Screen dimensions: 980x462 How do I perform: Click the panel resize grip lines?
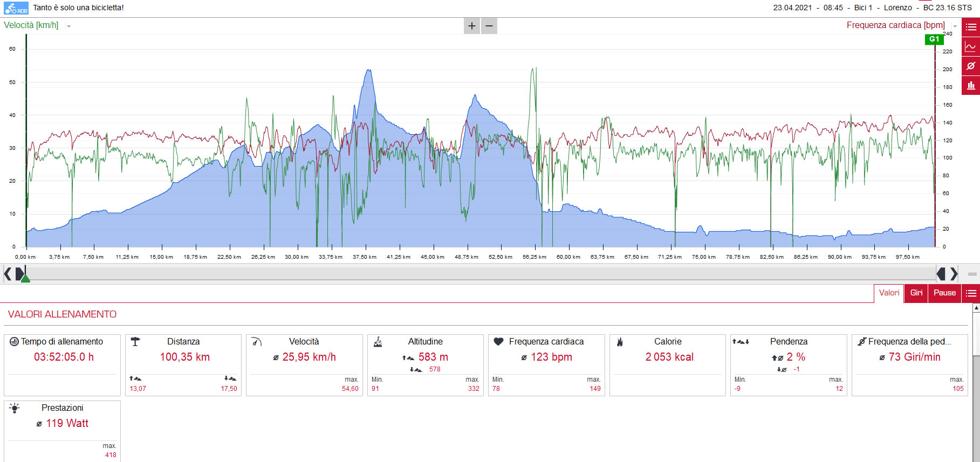coord(972,274)
